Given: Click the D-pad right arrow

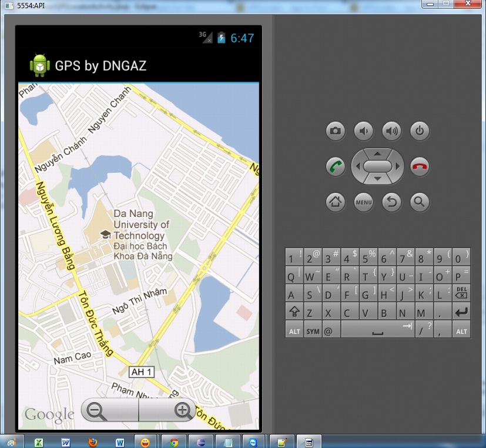Looking at the screenshot, I should [x=398, y=166].
